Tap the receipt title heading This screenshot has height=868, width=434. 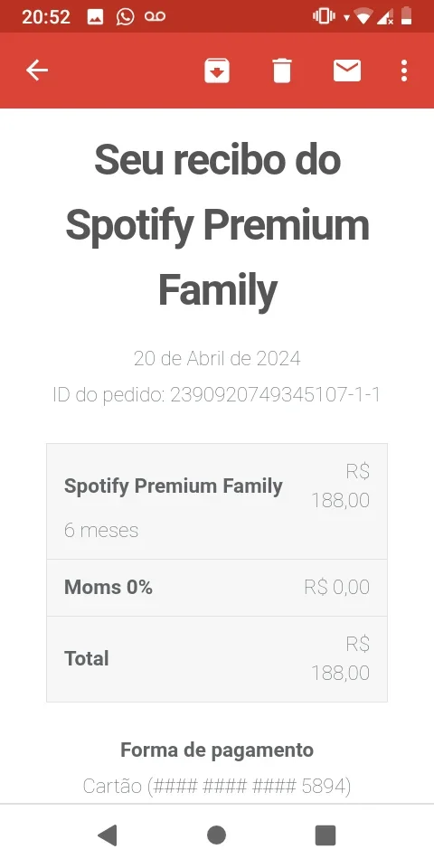(x=217, y=225)
